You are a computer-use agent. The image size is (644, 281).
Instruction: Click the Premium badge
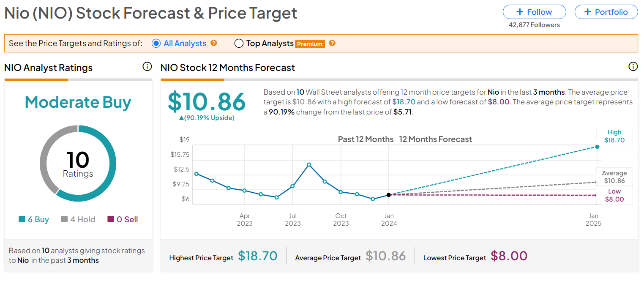(310, 44)
